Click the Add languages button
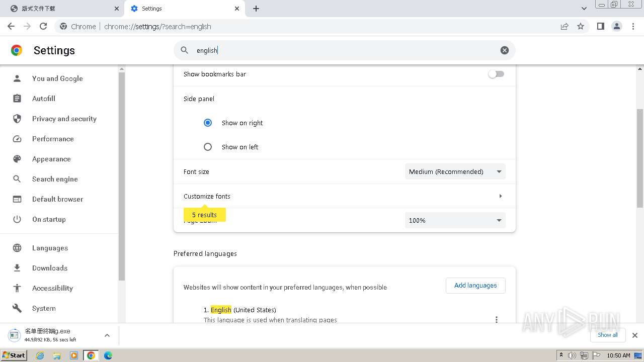Image resolution: width=644 pixels, height=362 pixels. pyautogui.click(x=475, y=285)
